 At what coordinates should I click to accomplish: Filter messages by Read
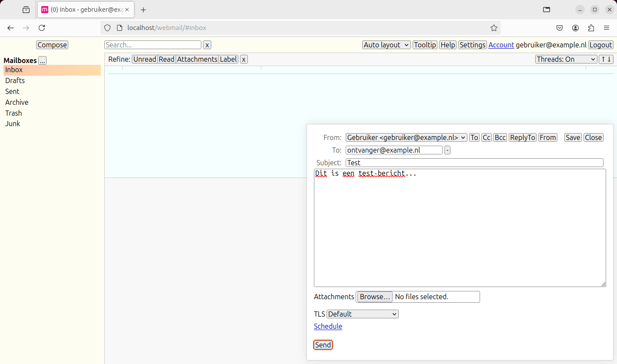(167, 59)
